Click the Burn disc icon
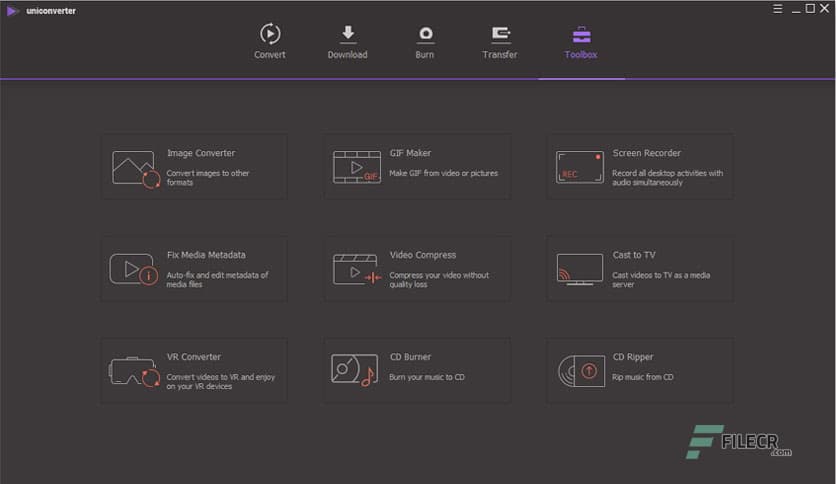 point(425,34)
